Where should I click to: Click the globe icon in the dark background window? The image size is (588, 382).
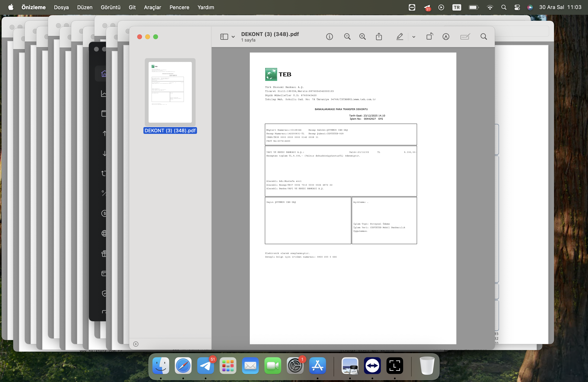[104, 233]
